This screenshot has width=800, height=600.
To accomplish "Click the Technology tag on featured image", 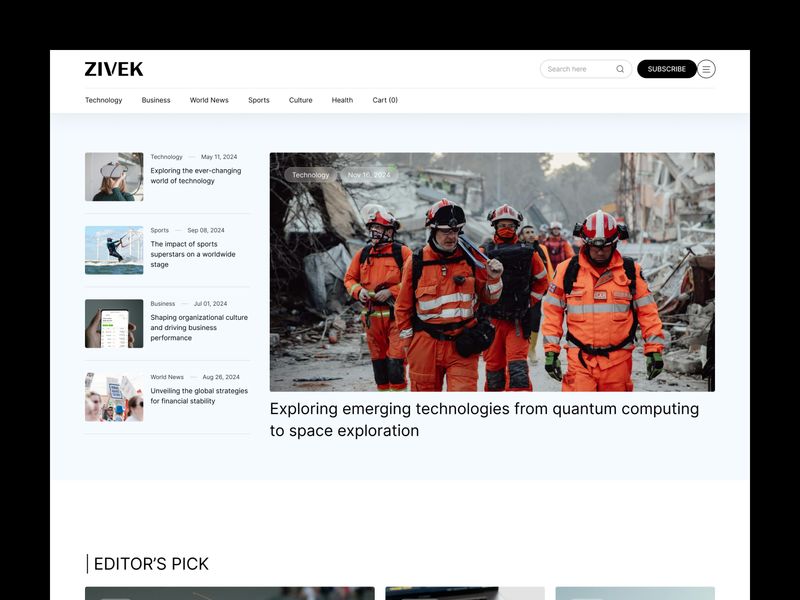I will 311,175.
